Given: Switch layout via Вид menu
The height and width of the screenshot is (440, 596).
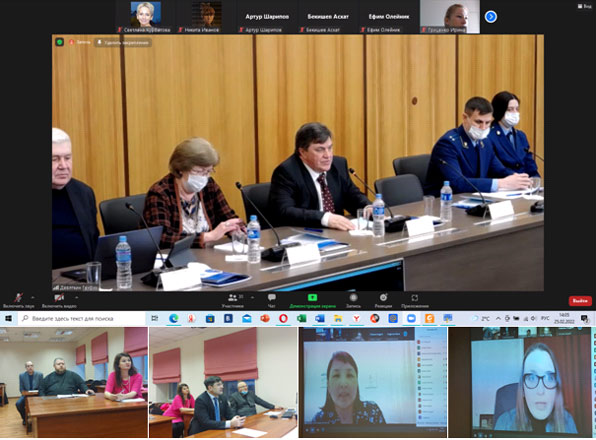Looking at the screenshot, I should [585, 6].
